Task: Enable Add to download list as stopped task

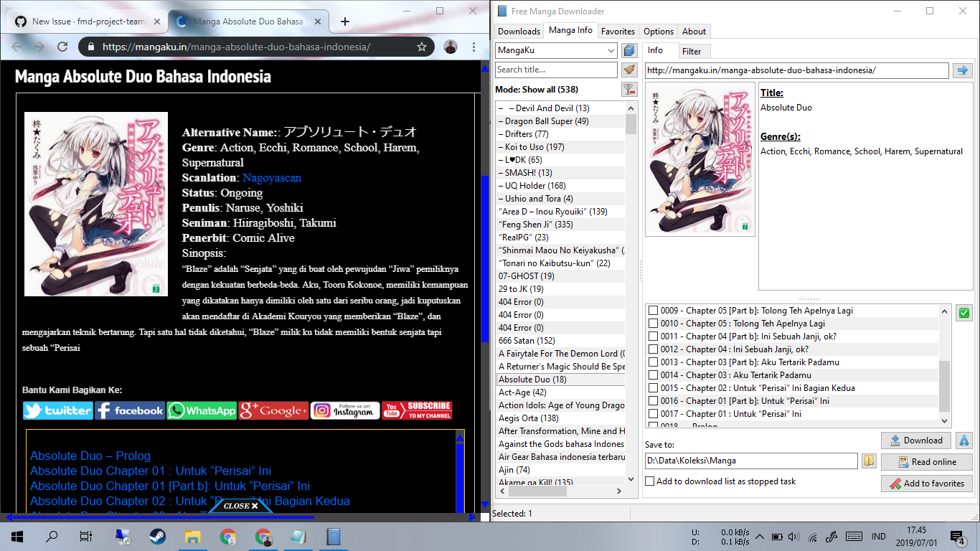Action: [649, 481]
